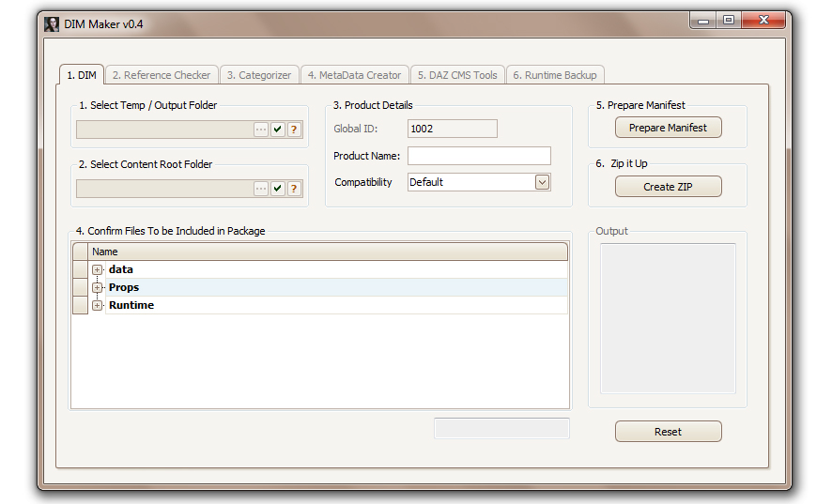The height and width of the screenshot is (504, 832).
Task: Click the Prepare Manifest button
Action: pos(668,128)
